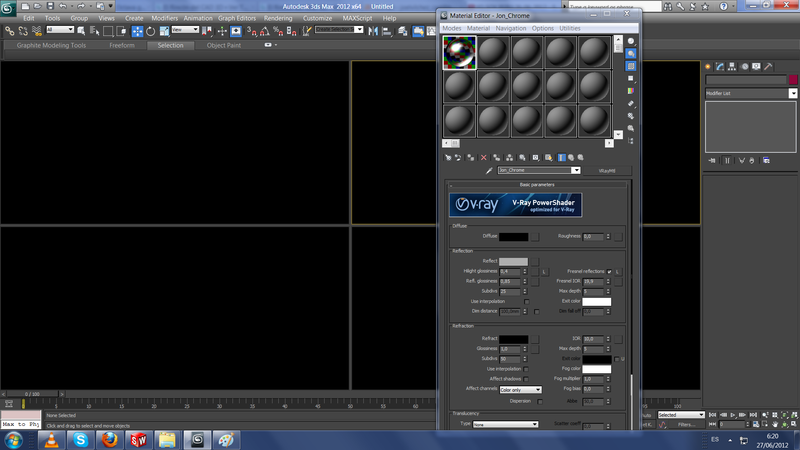Toggle L lock next to Hilight glossiness
This screenshot has height=450, width=800.
click(x=544, y=271)
